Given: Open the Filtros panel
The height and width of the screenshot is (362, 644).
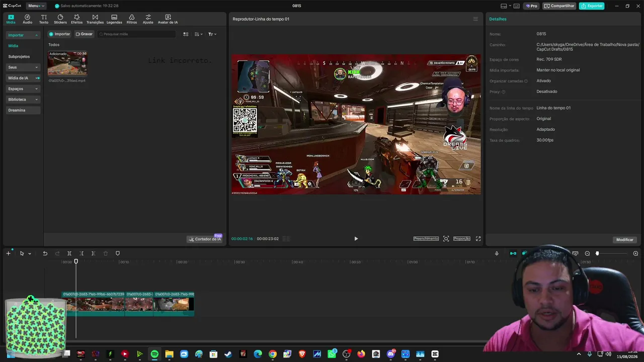Looking at the screenshot, I should coord(131,19).
